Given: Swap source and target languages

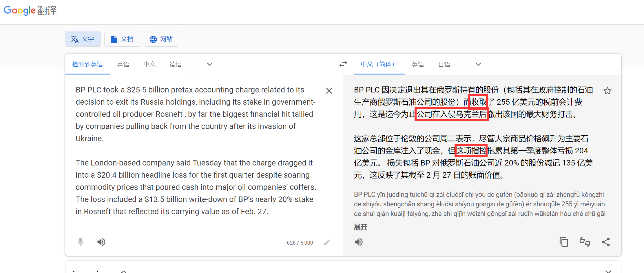Looking at the screenshot, I should 343,64.
